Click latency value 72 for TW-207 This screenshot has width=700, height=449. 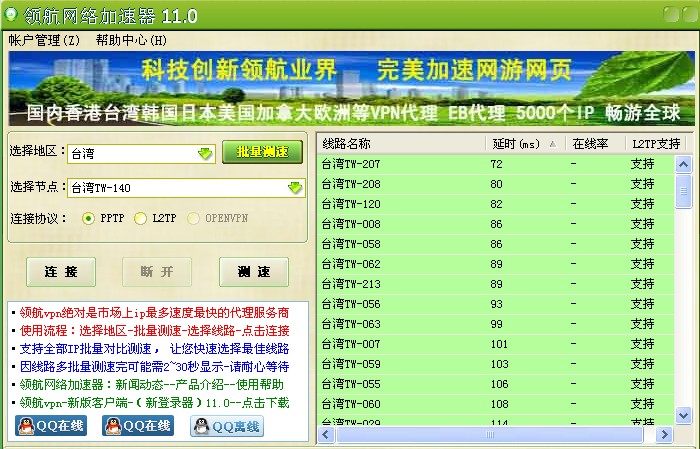coord(496,164)
